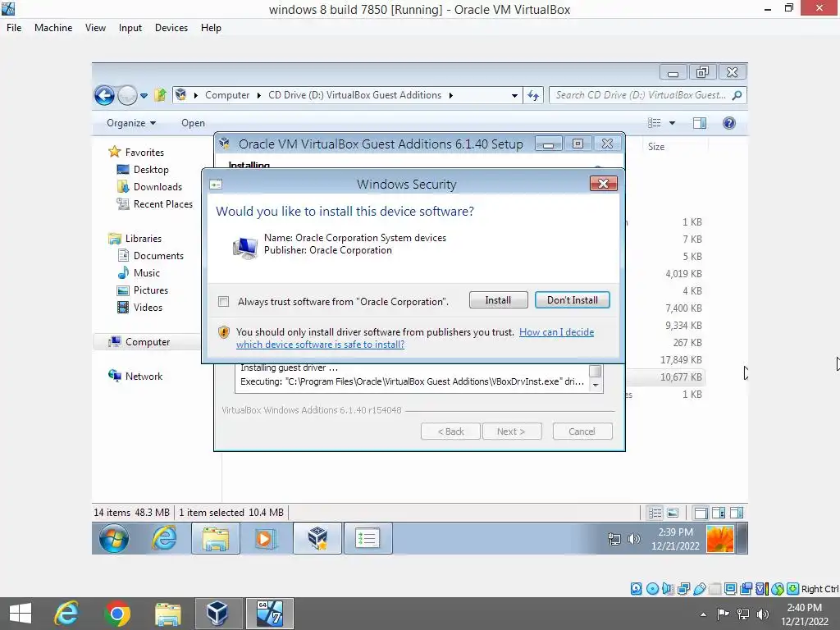Open the Help menu in VirtualBox

(211, 28)
